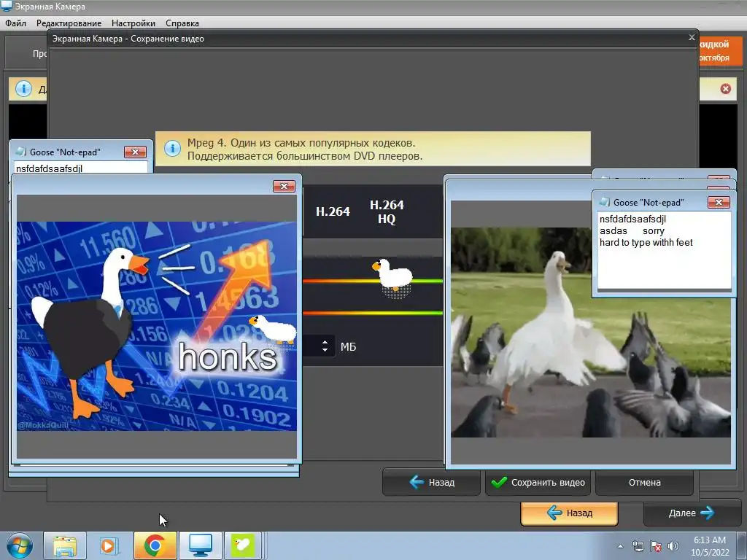Click the info icon in main window banner

click(23, 88)
